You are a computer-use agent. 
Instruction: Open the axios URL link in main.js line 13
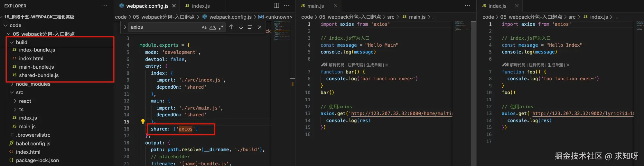click(401, 113)
